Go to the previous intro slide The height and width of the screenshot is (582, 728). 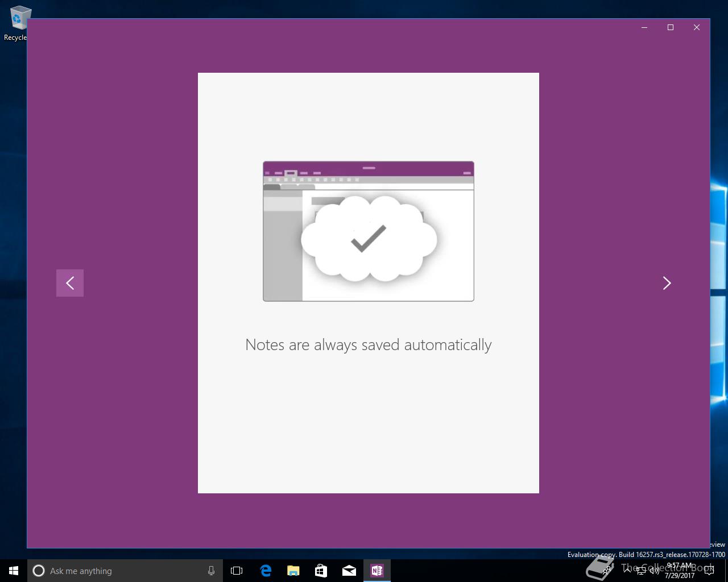tap(70, 283)
